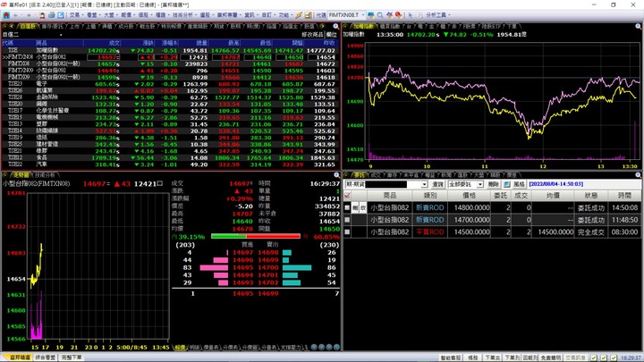This screenshot has height=362, width=644.
Task: Click the 欄位 button in the watchlist panel
Action: tap(332, 35)
